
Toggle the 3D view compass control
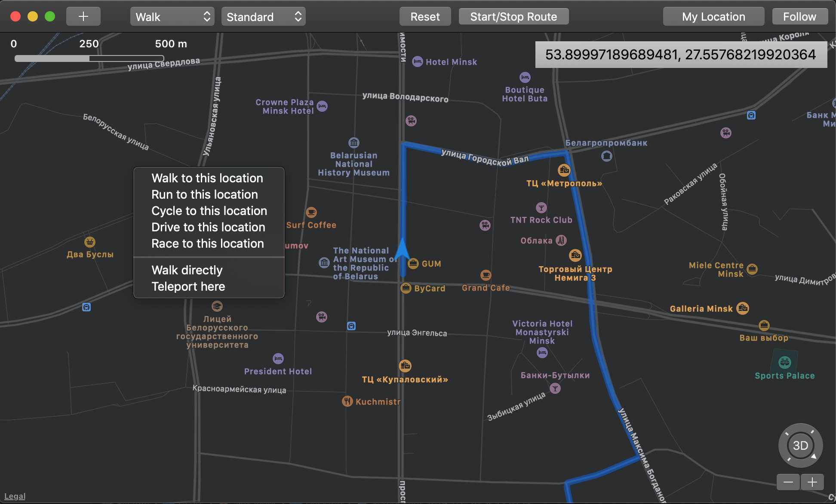click(800, 445)
